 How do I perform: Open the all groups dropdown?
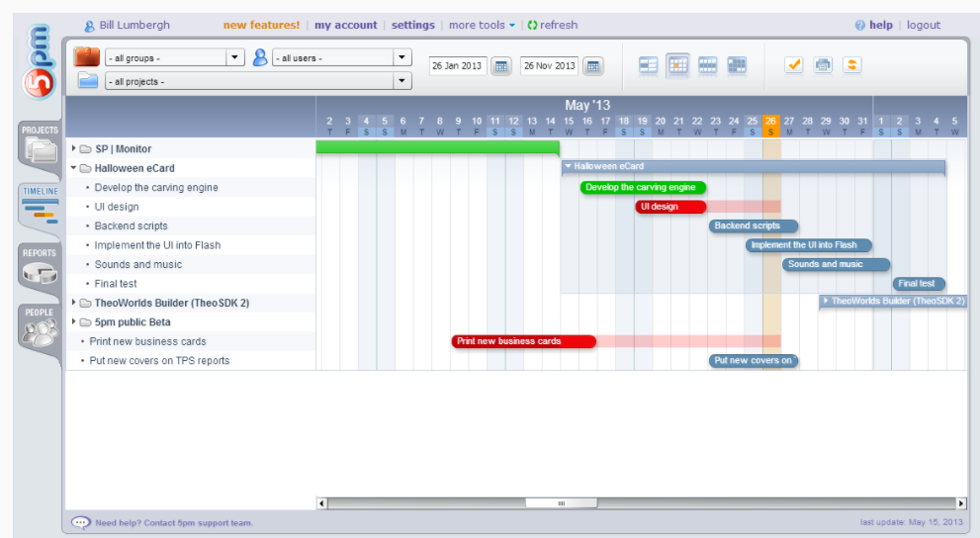174,57
